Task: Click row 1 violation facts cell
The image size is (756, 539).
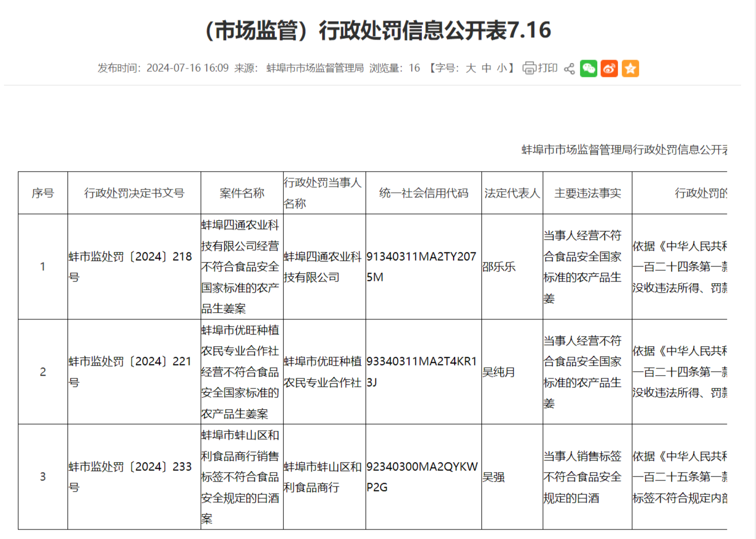Action: click(587, 266)
